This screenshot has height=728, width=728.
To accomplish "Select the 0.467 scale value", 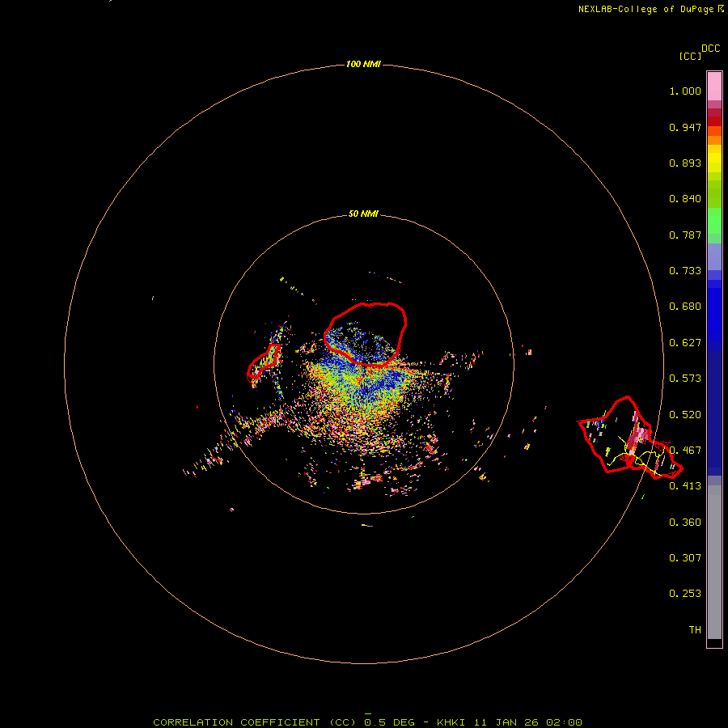I will [685, 451].
